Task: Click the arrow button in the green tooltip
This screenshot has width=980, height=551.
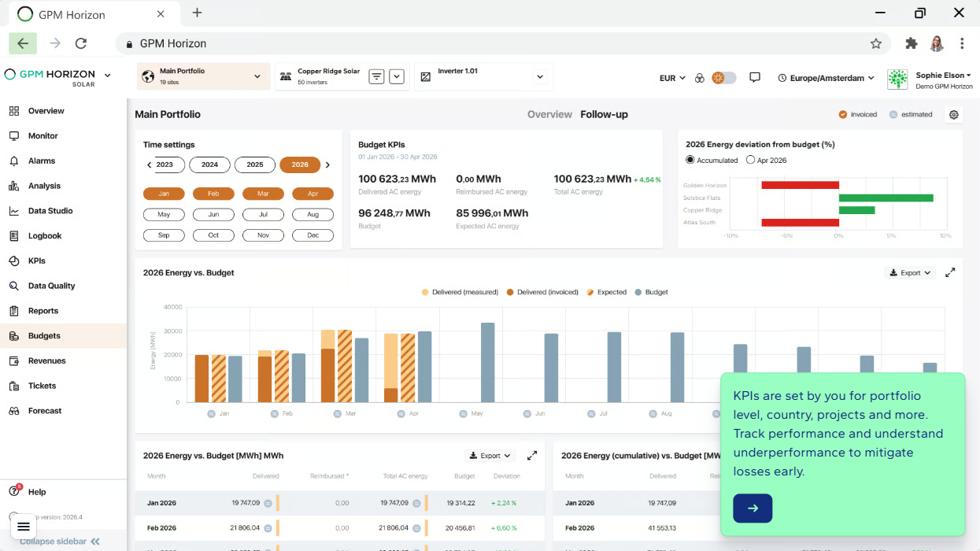Action: [x=753, y=508]
